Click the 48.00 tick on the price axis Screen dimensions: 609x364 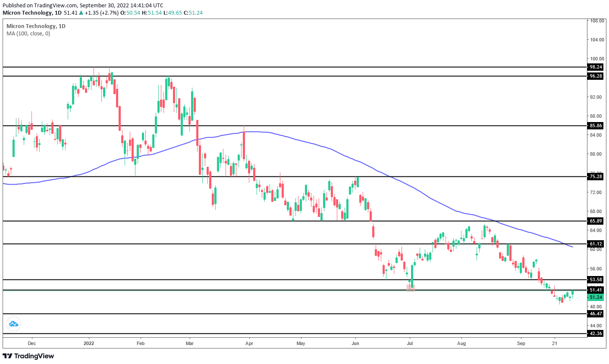point(596,307)
